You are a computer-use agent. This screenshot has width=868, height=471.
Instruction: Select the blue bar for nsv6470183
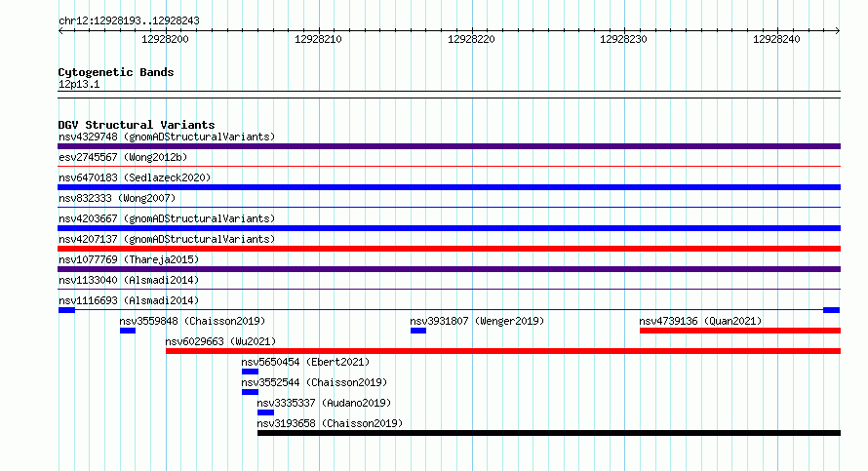(x=449, y=187)
